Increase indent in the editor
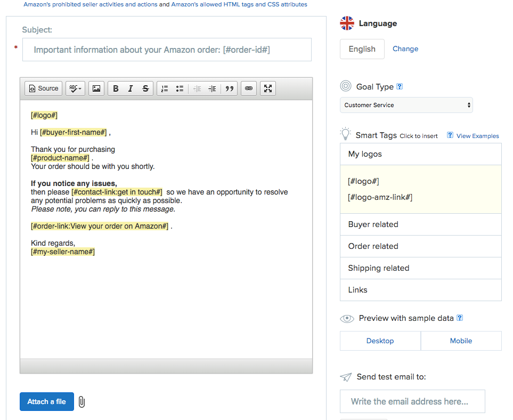 [212, 88]
